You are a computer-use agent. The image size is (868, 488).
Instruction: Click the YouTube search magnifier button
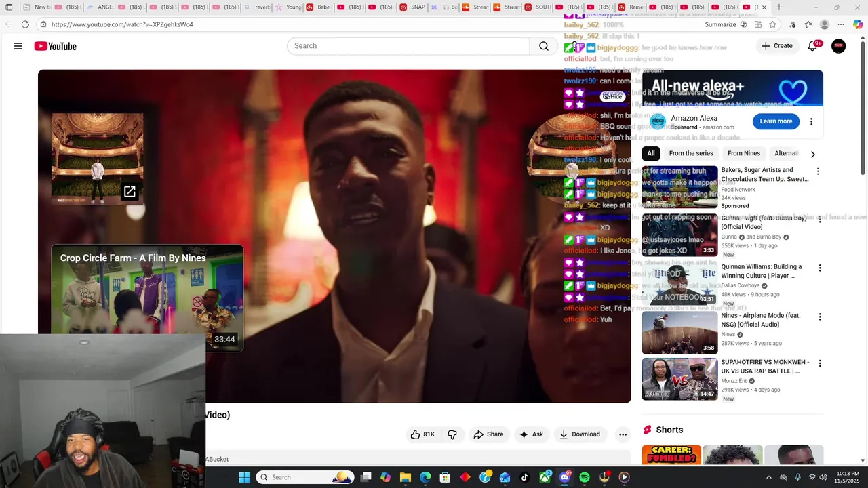tap(544, 46)
